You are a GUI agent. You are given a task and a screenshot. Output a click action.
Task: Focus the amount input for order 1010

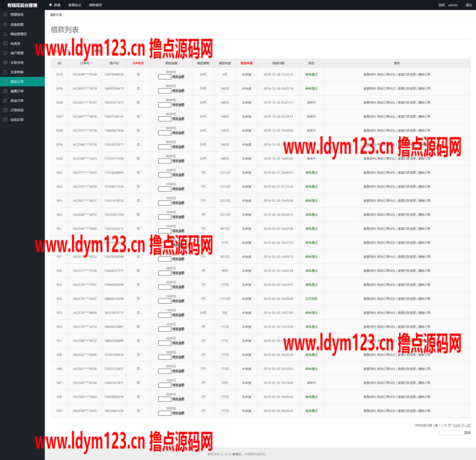[165, 77]
